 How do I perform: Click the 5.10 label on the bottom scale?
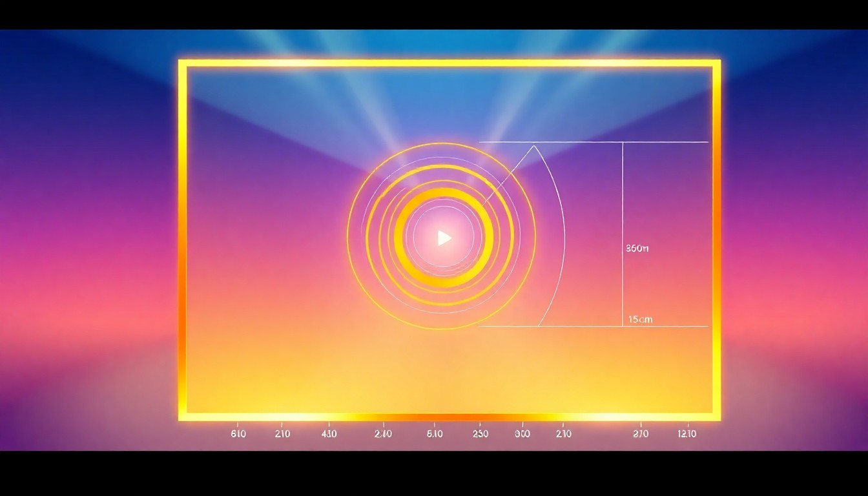[435, 434]
